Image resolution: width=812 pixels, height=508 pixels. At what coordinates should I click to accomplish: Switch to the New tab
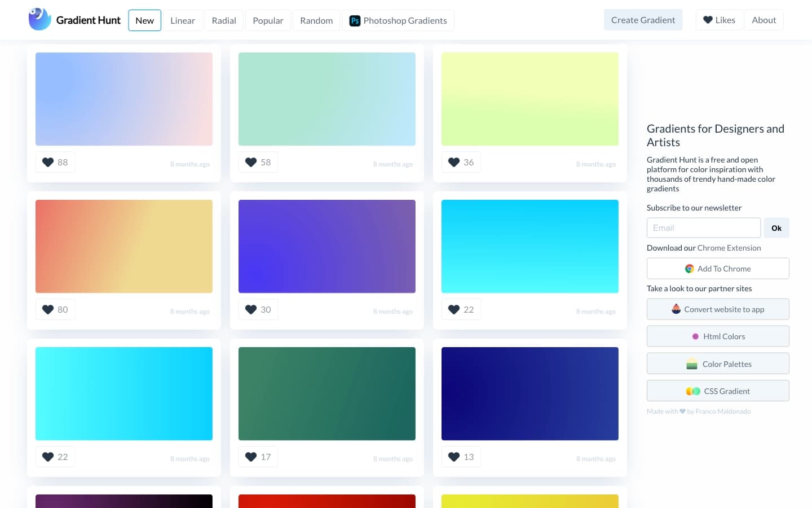tap(144, 20)
